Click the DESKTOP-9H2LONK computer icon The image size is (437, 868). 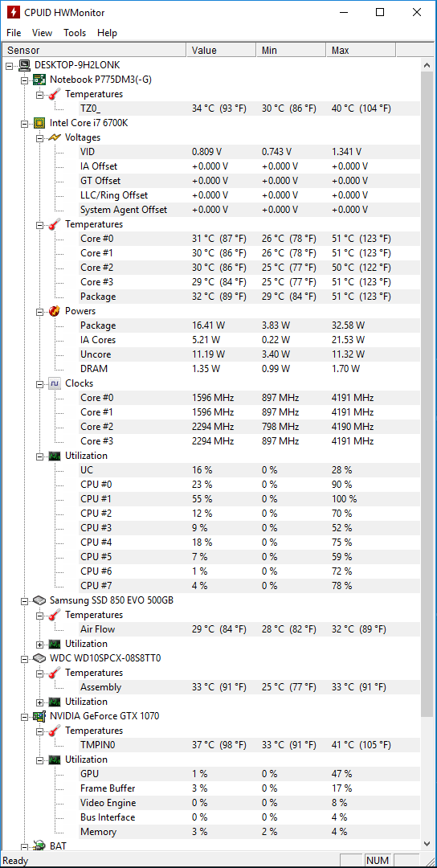pyautogui.click(x=24, y=65)
